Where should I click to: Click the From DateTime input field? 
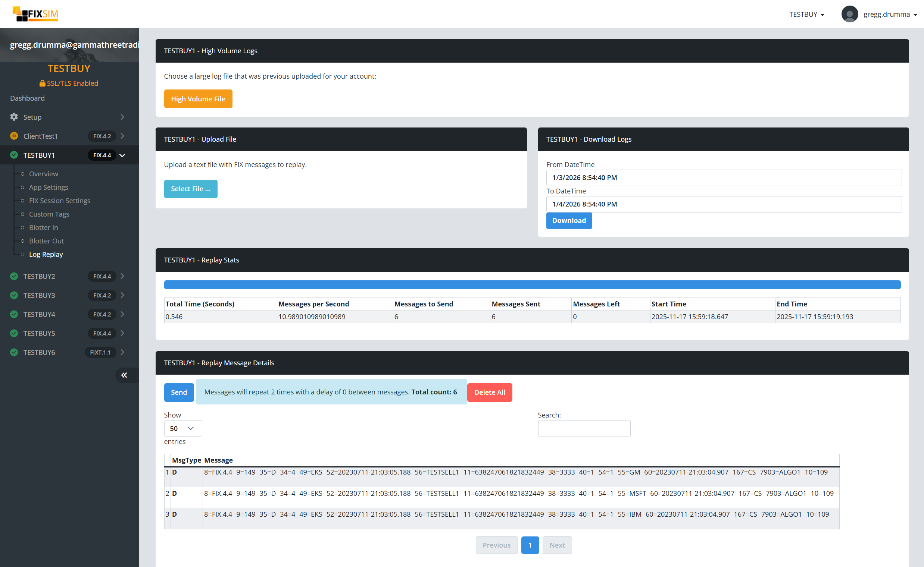pos(723,178)
